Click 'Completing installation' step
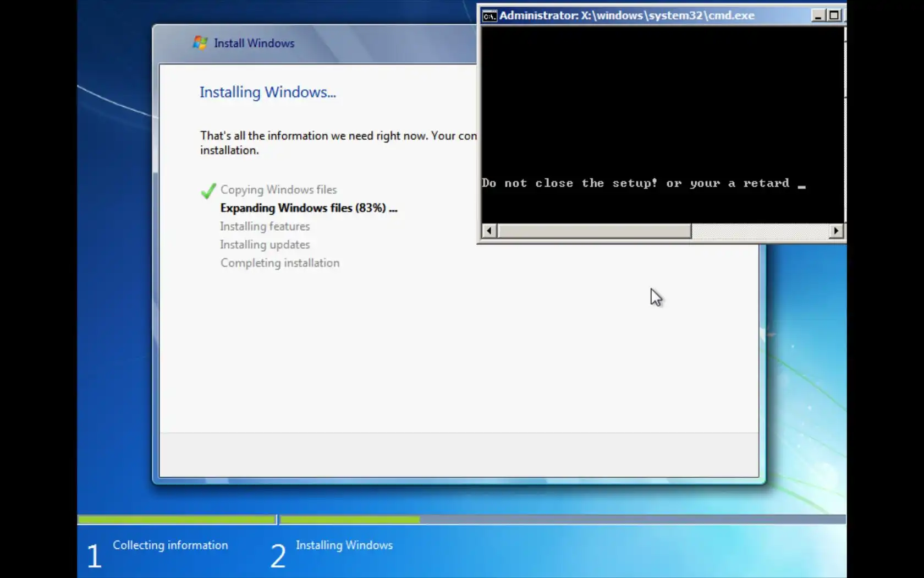Viewport: 924px width, 578px height. coord(280,263)
